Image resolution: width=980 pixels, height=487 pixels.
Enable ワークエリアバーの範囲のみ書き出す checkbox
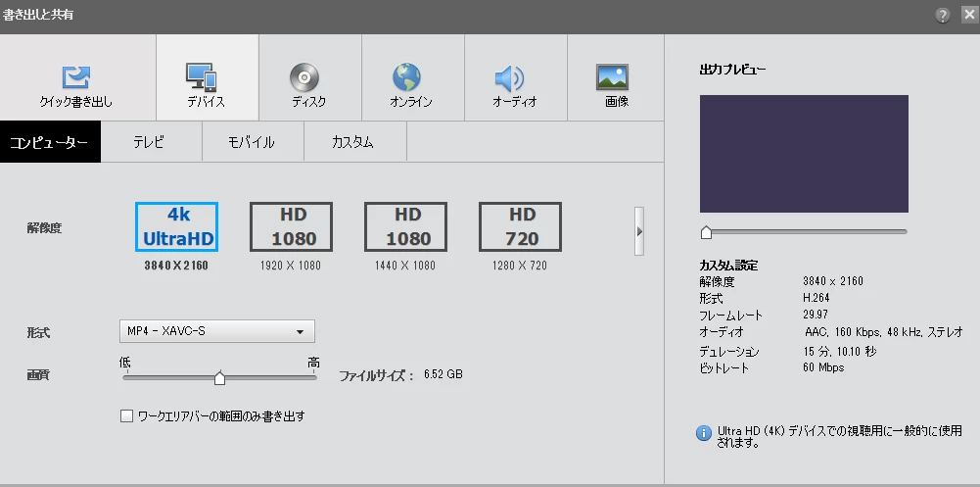(x=127, y=415)
